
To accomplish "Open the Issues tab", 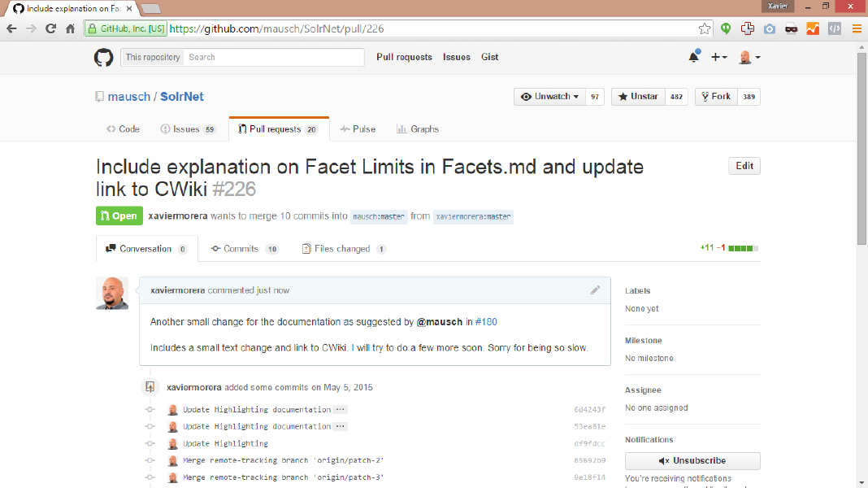I will [188, 129].
